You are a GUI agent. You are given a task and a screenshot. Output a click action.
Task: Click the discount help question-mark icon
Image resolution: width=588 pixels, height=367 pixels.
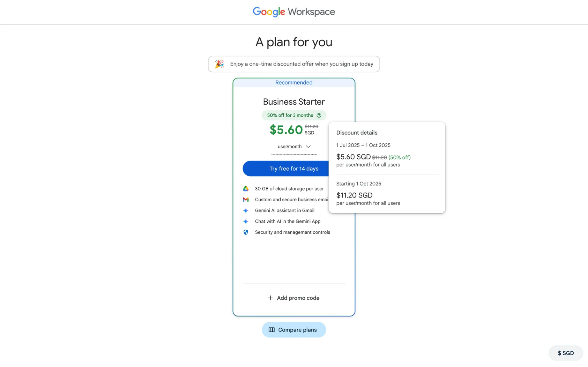tap(319, 115)
